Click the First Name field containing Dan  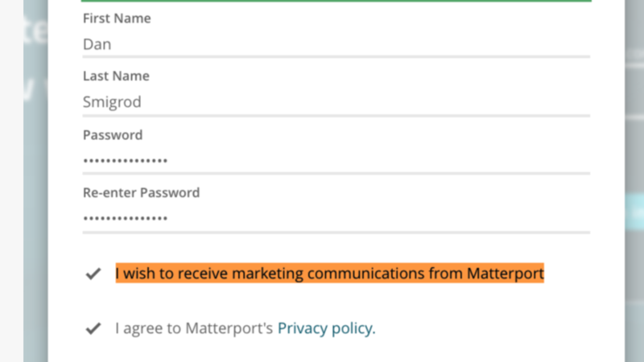[x=336, y=45]
